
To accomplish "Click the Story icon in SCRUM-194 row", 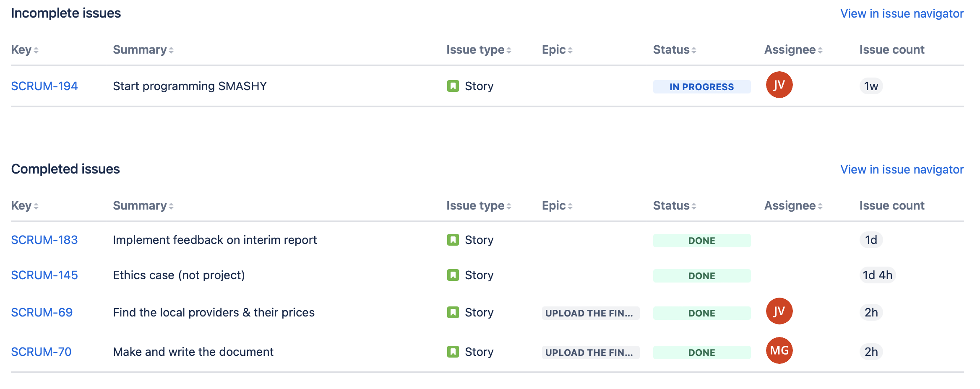I will pyautogui.click(x=453, y=86).
